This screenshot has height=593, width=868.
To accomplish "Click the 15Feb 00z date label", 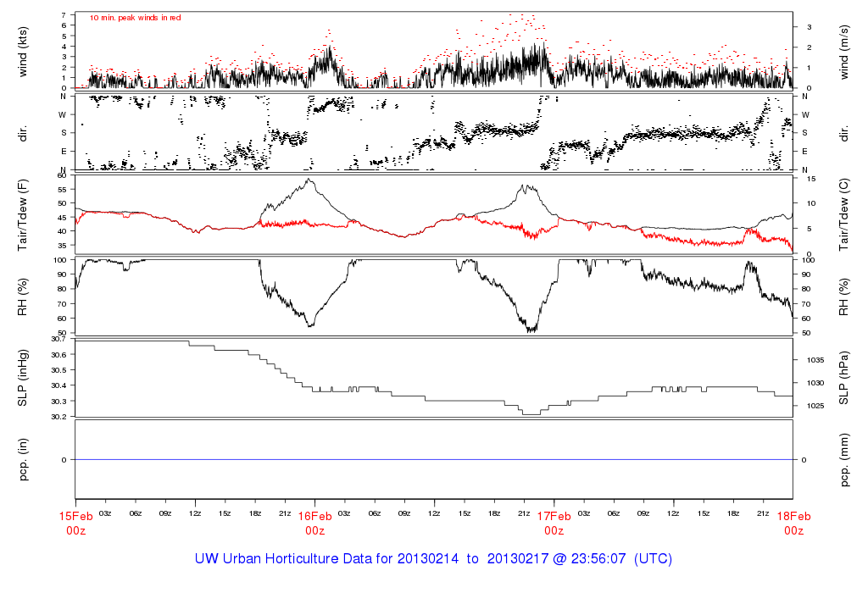I will click(75, 524).
